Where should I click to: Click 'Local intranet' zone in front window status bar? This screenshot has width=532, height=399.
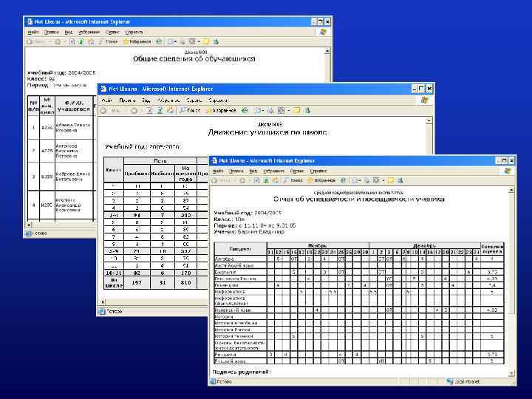(463, 381)
